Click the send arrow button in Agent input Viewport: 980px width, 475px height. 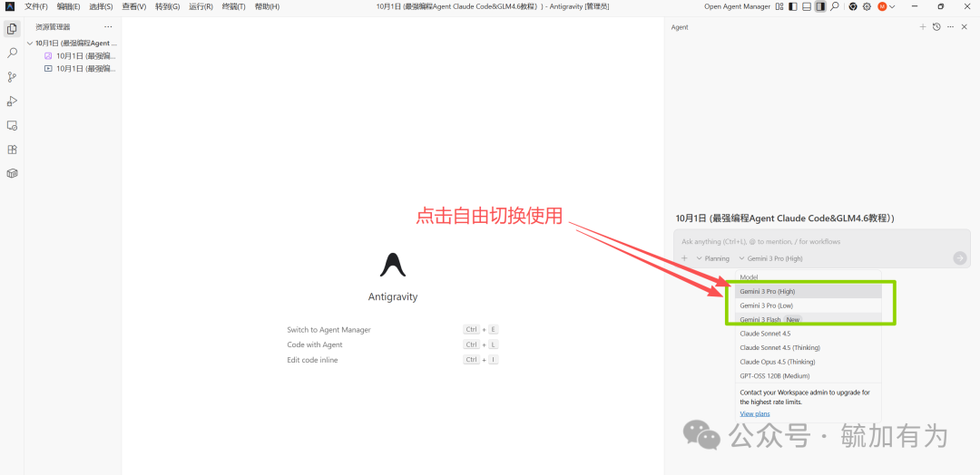point(959,257)
